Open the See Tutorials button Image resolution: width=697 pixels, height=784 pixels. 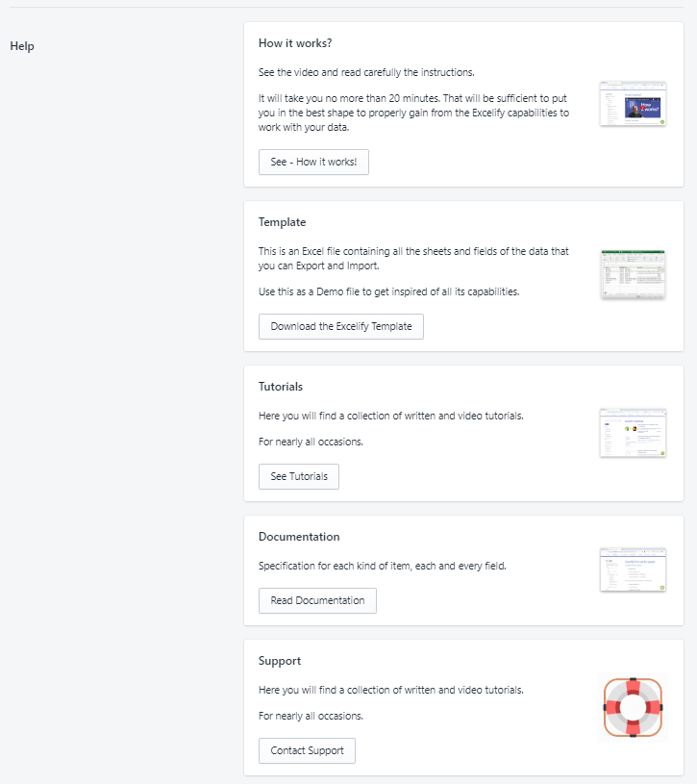click(x=299, y=476)
